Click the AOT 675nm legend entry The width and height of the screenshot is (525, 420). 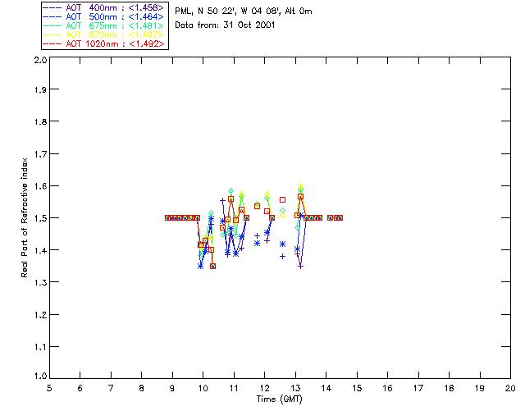[x=104, y=25]
